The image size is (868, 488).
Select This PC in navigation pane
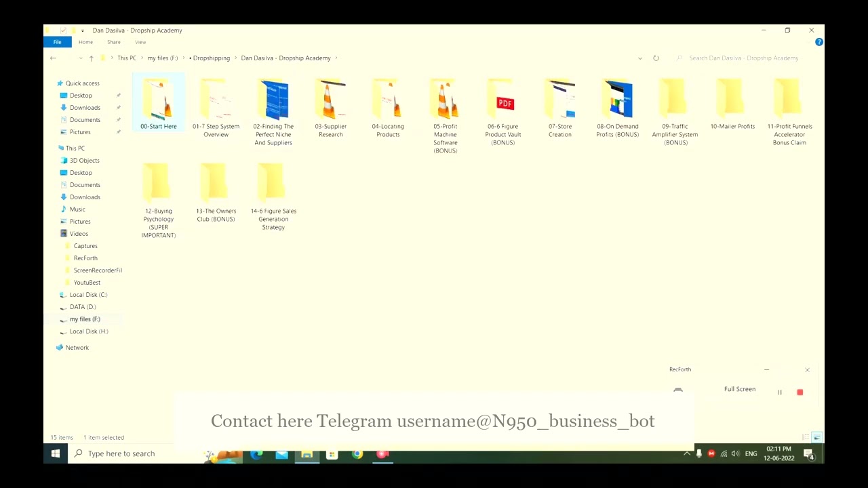75,148
